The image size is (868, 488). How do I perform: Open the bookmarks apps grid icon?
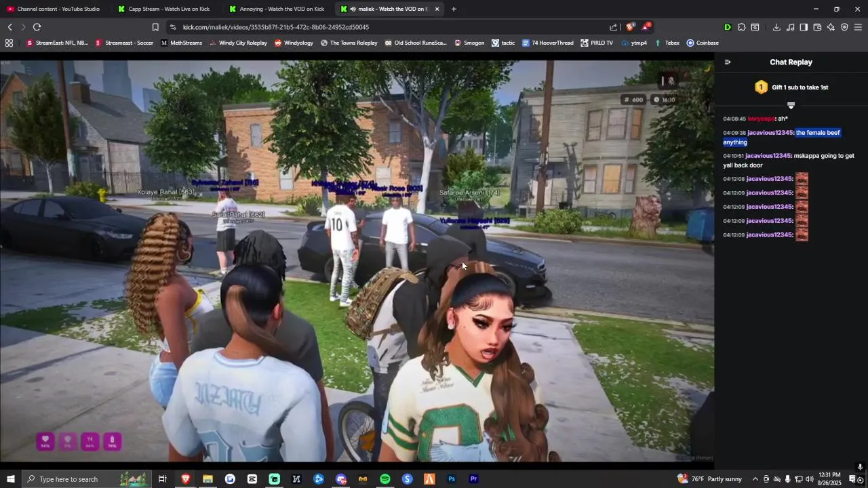[9, 43]
